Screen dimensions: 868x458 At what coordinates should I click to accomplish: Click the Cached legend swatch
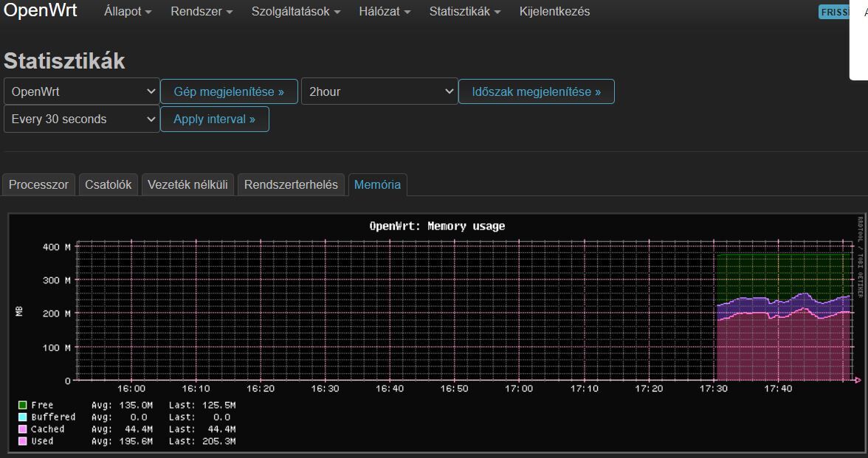23,429
